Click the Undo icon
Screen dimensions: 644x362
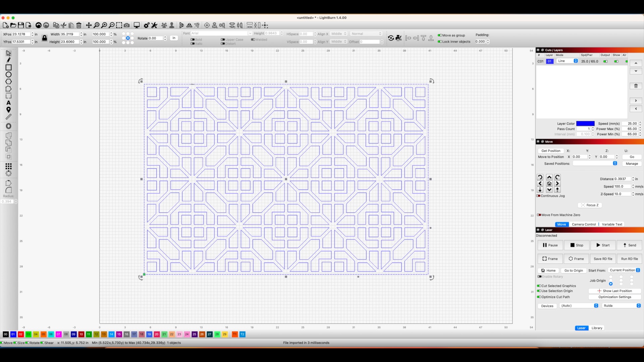(39, 25)
